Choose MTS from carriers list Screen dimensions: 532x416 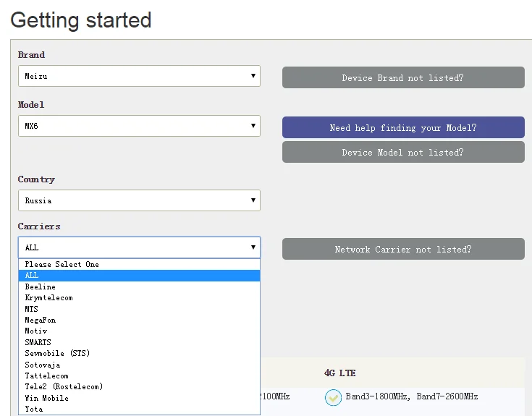pos(139,309)
